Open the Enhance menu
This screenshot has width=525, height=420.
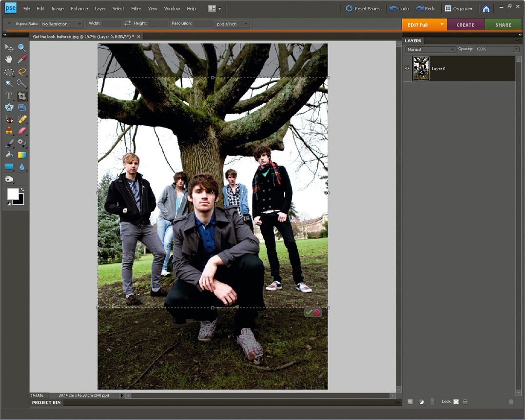[79, 8]
